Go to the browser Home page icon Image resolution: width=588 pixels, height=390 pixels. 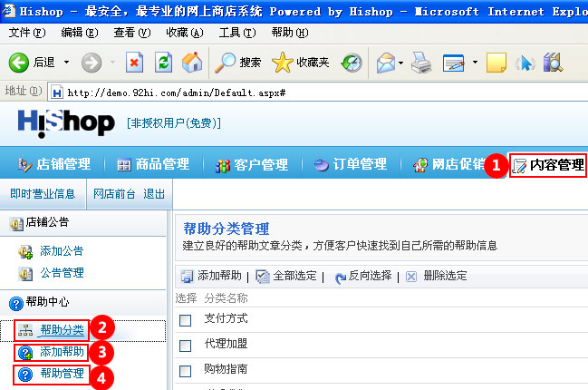[192, 63]
